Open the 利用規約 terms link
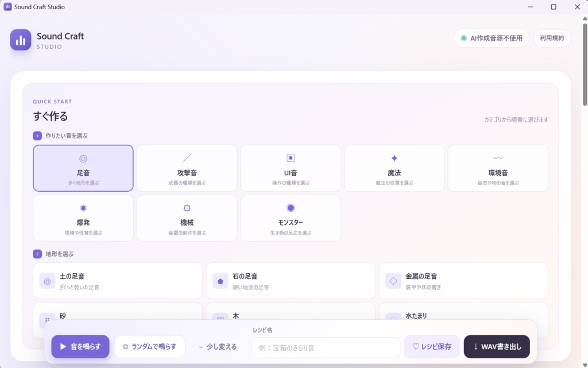 click(x=552, y=38)
